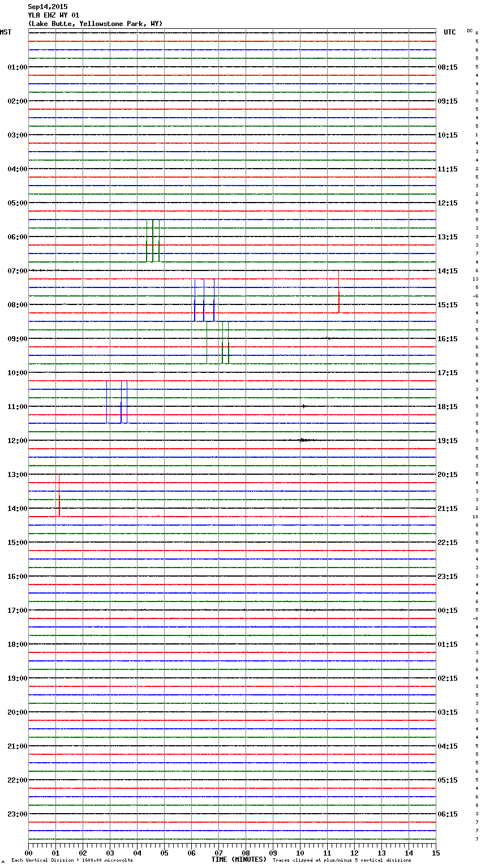Select the station code YLA EHZ WY 01

click(54, 15)
